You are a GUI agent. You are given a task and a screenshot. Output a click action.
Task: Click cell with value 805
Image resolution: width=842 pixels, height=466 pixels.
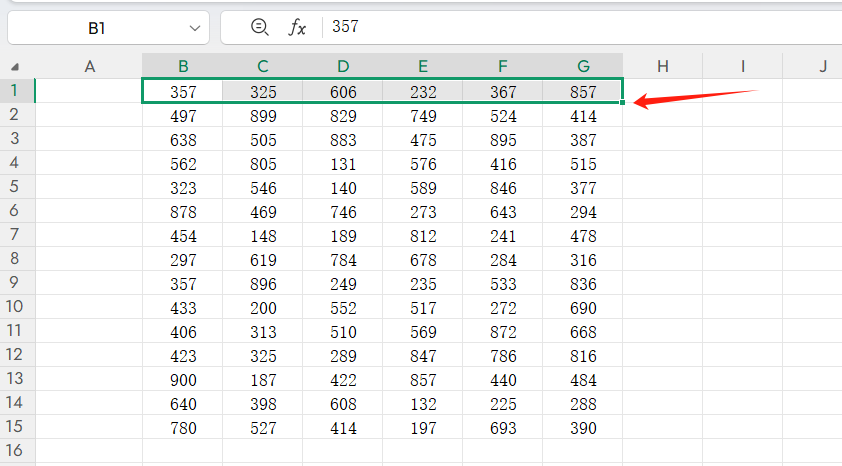[x=263, y=164]
